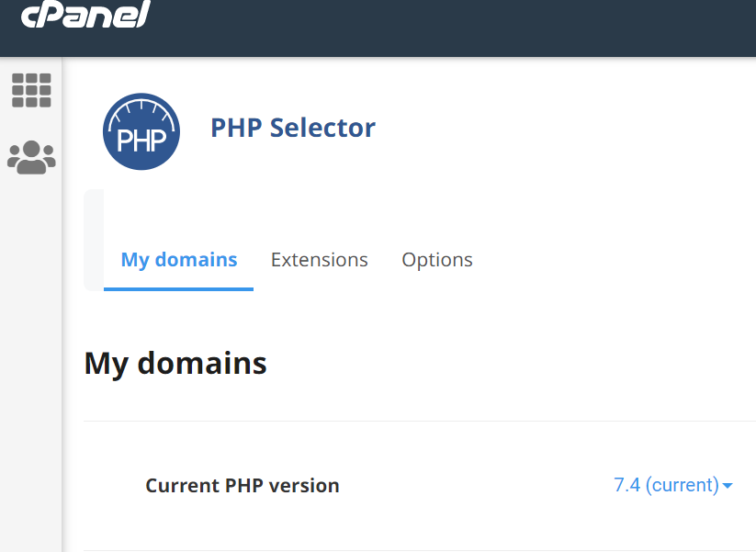Screen dimensions: 756x552
Task: Click the divider line below My domains heading
Action: click(413, 421)
